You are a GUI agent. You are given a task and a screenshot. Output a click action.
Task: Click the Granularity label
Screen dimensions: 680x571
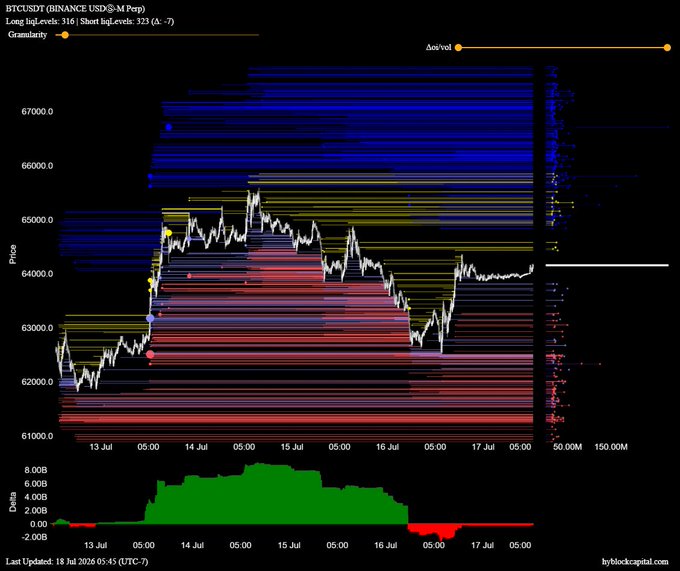(27, 35)
